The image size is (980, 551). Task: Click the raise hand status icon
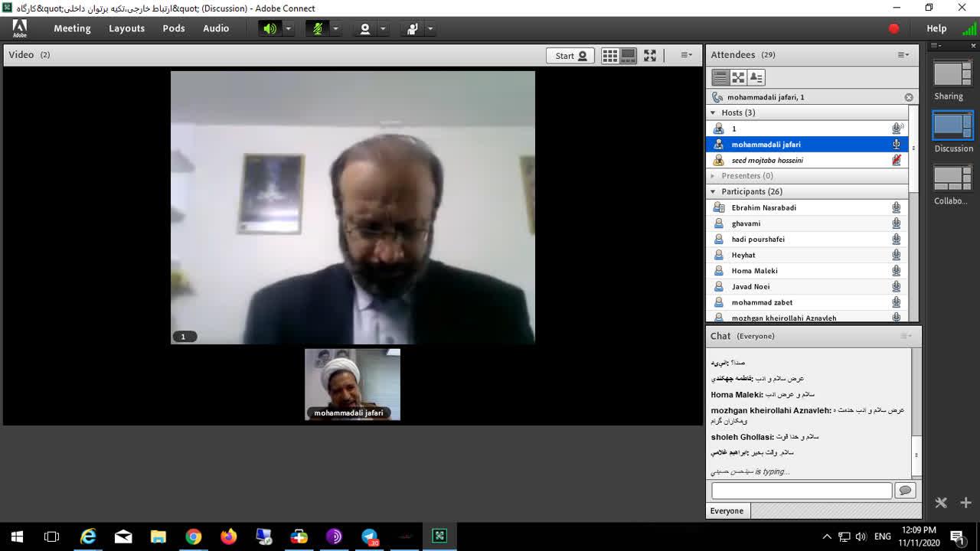coord(413,28)
